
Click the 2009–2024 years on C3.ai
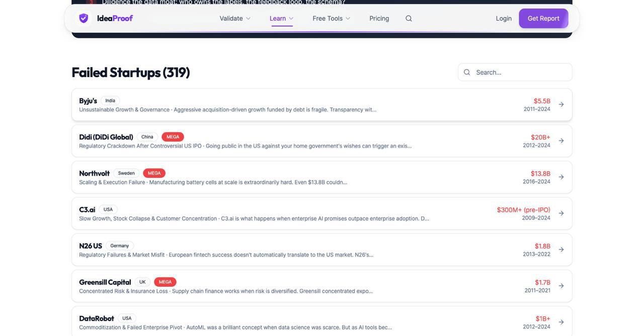click(x=536, y=218)
